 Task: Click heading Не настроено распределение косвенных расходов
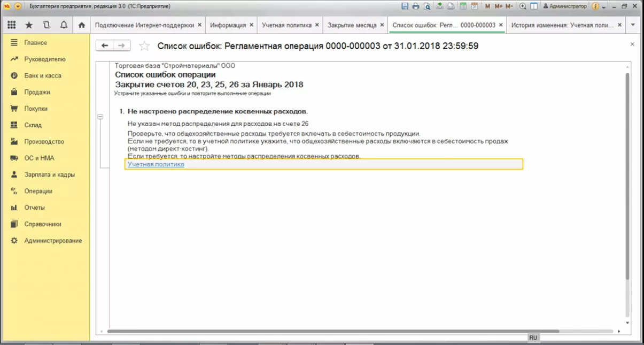click(218, 111)
